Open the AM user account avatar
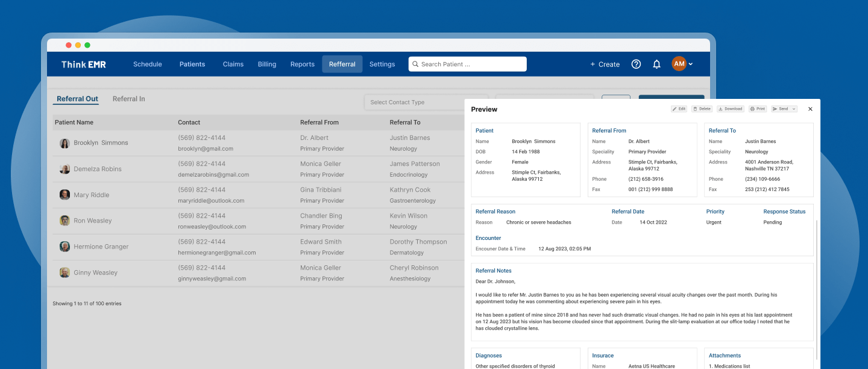Screen dimensions: 868x369 click(x=679, y=64)
